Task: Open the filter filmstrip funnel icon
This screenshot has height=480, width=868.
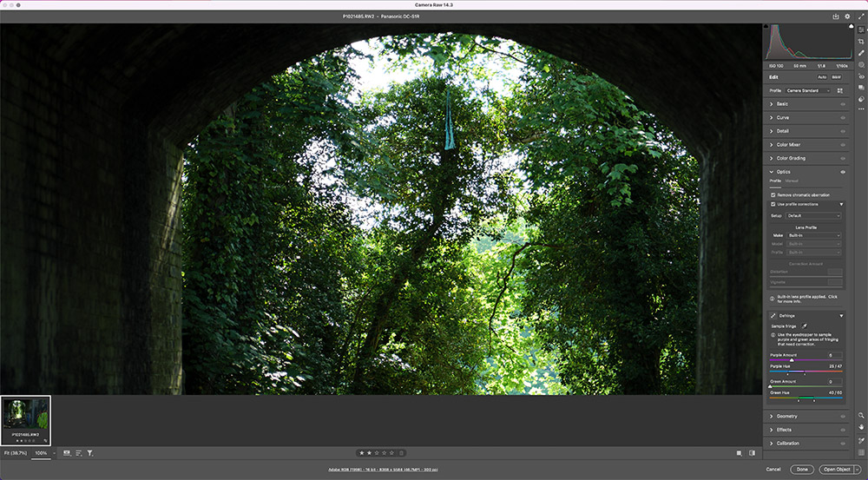Action: (89, 453)
